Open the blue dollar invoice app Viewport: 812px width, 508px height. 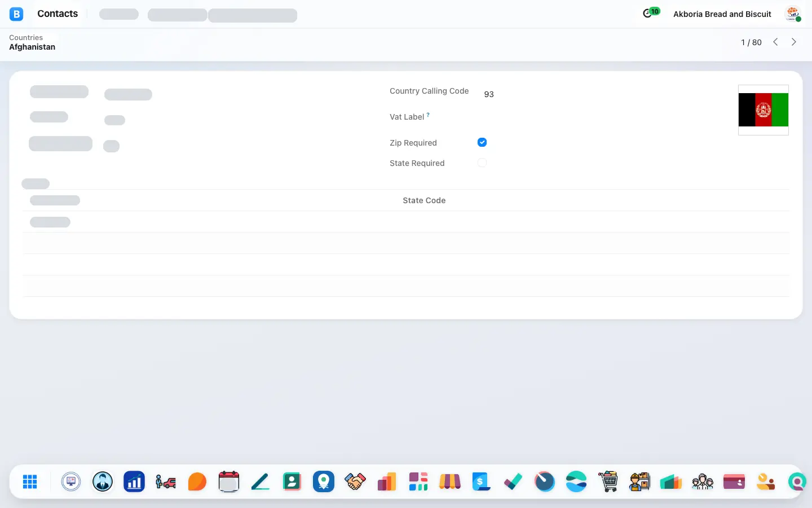click(482, 481)
